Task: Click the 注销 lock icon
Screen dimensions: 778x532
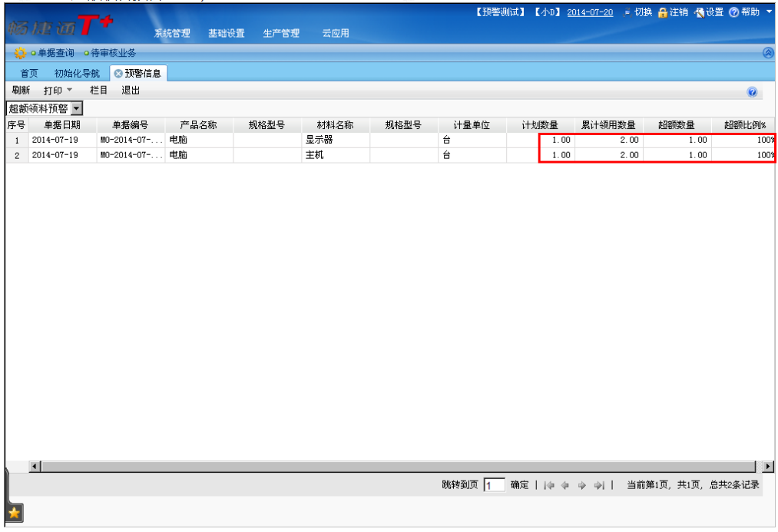Action: click(662, 12)
